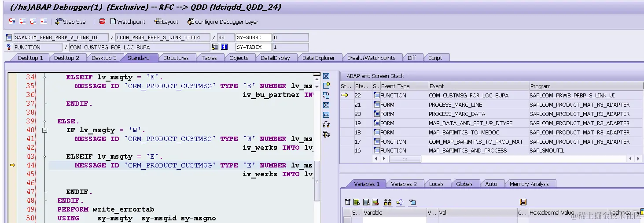Select the Locals tab
The width and height of the screenshot is (644, 223).
coord(436,184)
